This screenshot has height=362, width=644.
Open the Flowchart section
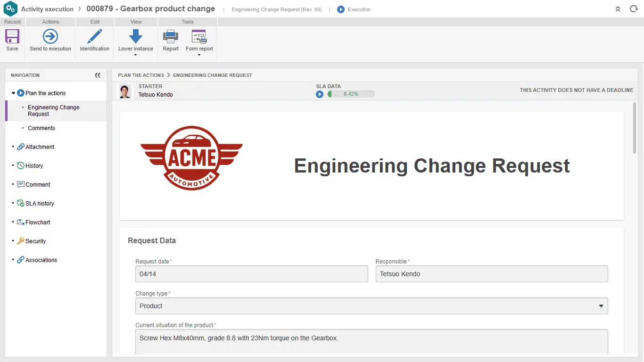[38, 222]
